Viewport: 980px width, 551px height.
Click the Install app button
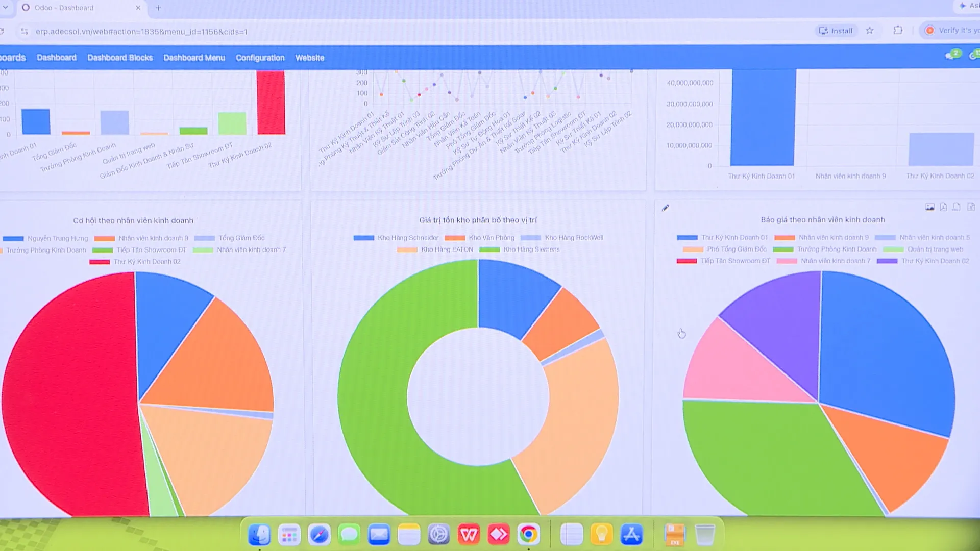point(836,31)
